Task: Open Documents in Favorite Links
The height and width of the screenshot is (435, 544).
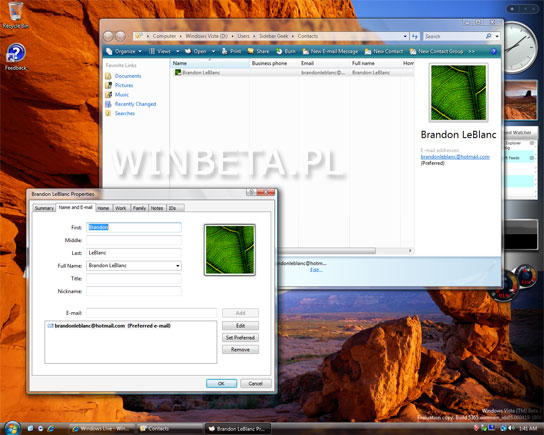Action: point(128,76)
